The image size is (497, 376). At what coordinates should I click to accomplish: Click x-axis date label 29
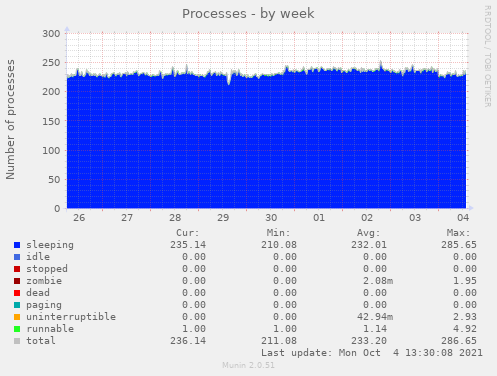coord(223,218)
